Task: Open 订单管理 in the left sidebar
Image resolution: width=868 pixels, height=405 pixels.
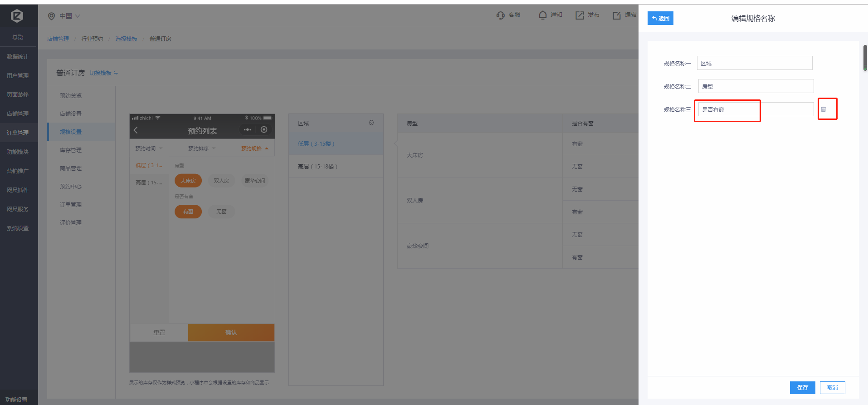Action: 18,133
